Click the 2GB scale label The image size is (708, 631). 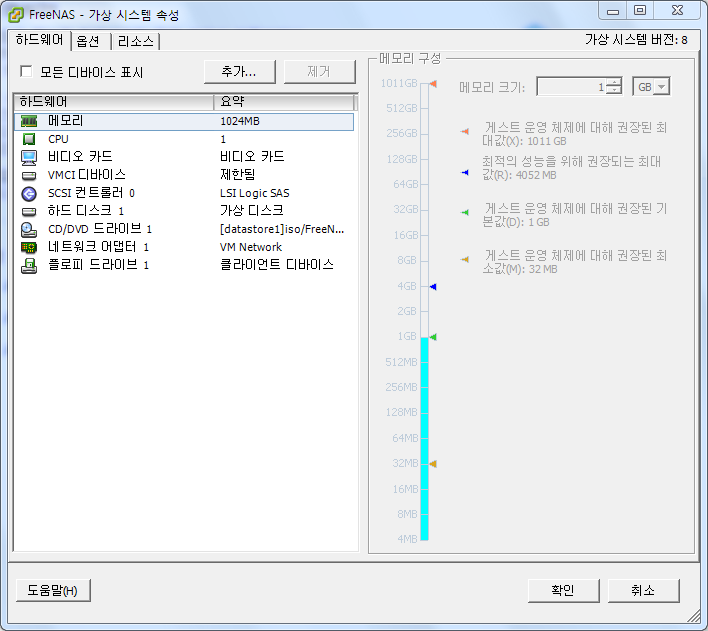407,311
